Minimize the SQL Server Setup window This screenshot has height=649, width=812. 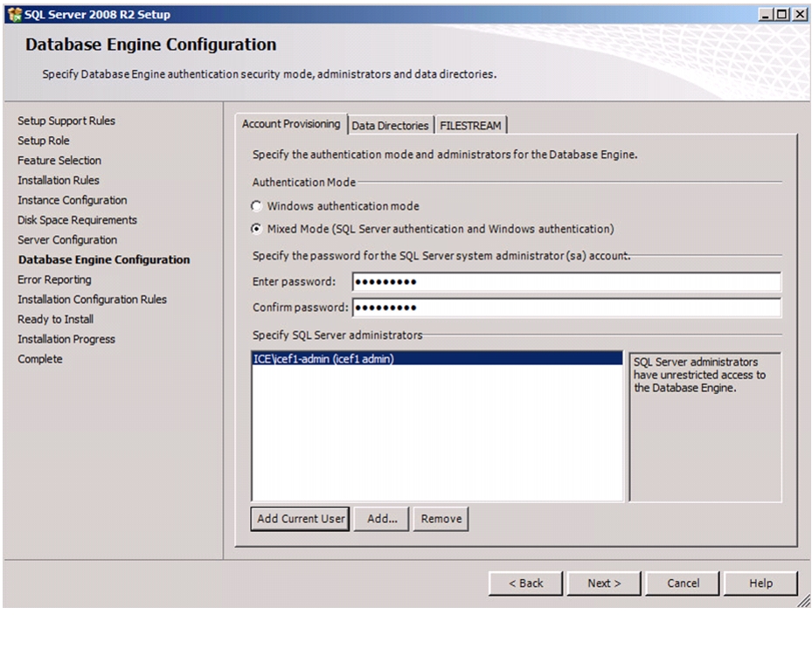[x=766, y=15]
